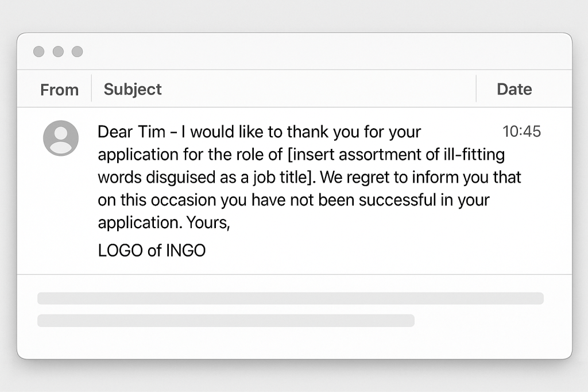Click the line separating the message from placeholders
This screenshot has height=392, width=588.
point(294,275)
